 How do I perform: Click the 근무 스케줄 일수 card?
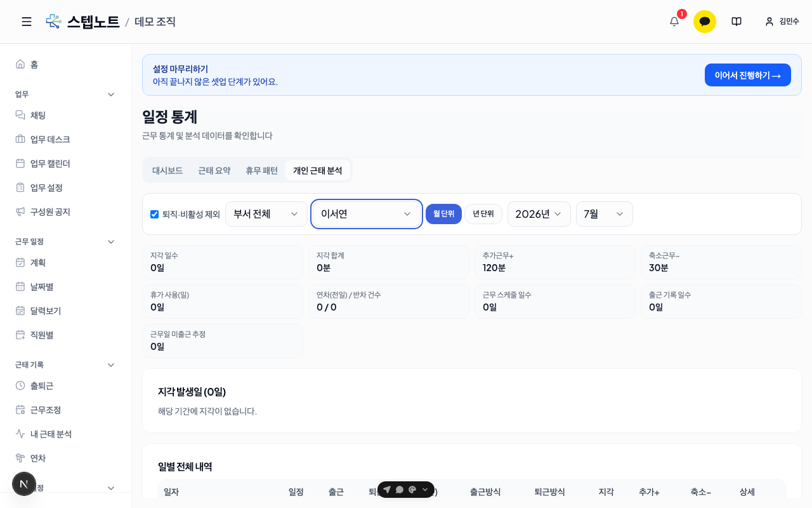pos(555,302)
